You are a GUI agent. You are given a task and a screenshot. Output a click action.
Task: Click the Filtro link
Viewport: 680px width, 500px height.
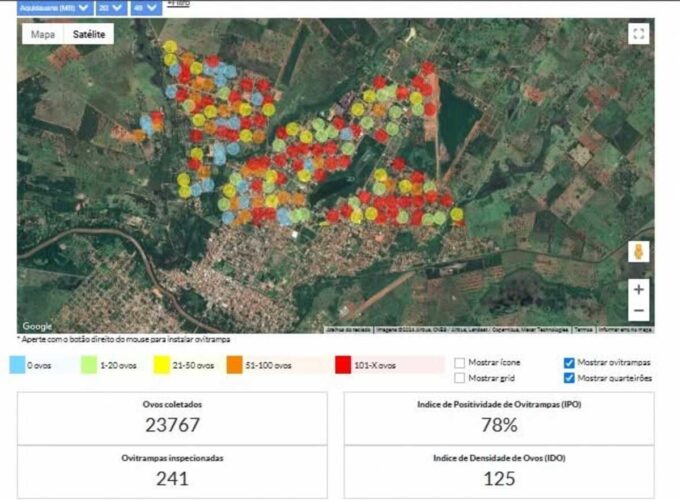click(x=178, y=3)
